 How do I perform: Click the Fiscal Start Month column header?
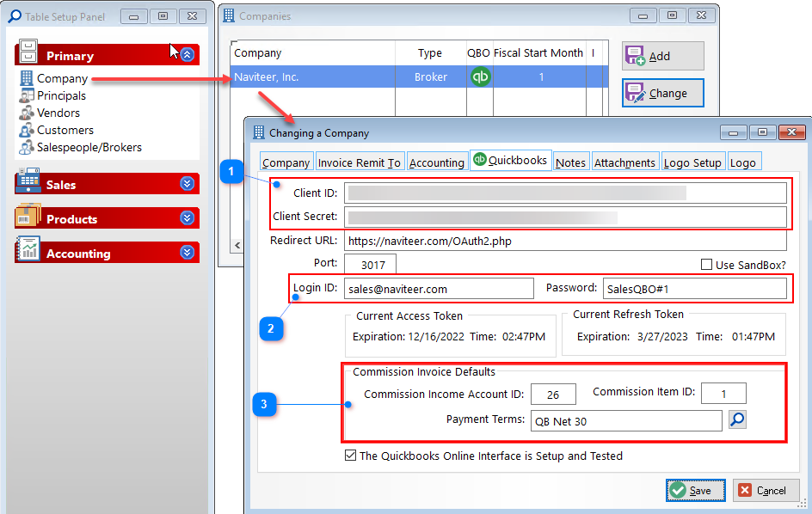pos(538,52)
